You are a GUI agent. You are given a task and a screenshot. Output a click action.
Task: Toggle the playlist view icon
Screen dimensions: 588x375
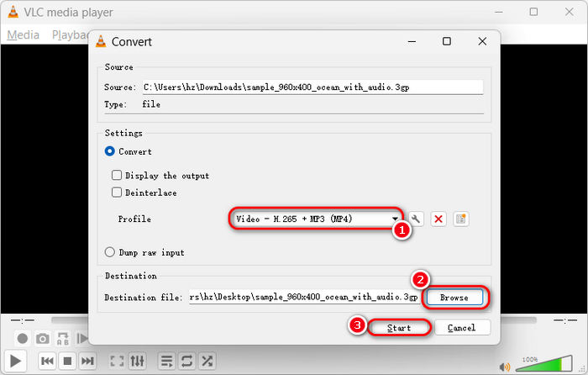[166, 361]
